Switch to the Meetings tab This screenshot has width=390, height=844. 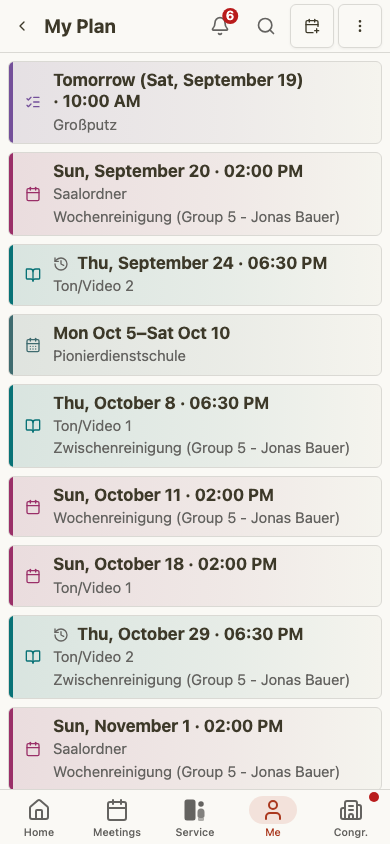(x=117, y=818)
